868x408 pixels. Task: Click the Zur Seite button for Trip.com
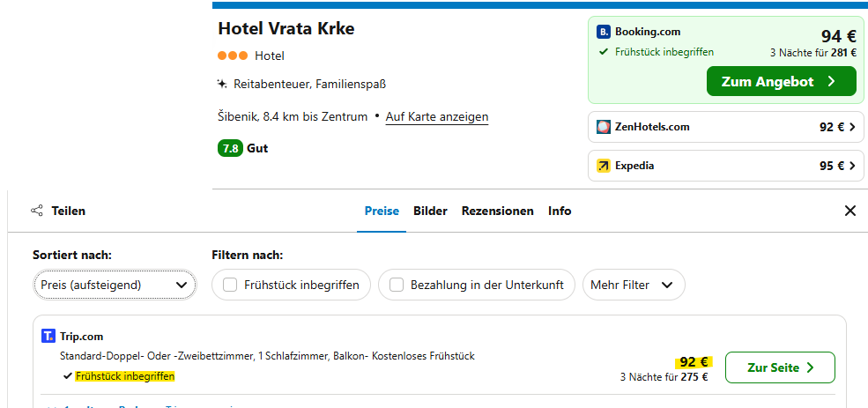779,367
